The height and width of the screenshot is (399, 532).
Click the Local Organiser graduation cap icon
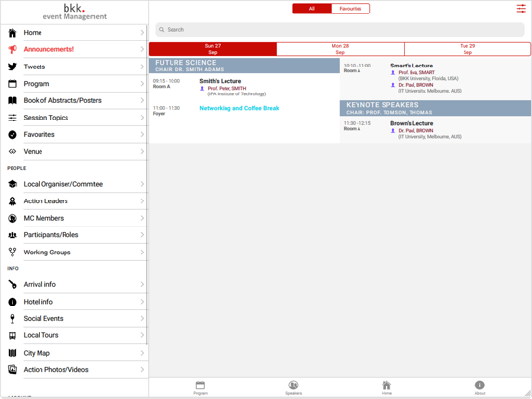13,184
